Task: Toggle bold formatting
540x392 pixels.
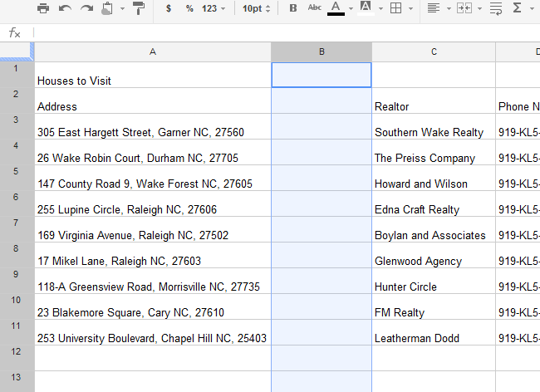Action: (293, 8)
